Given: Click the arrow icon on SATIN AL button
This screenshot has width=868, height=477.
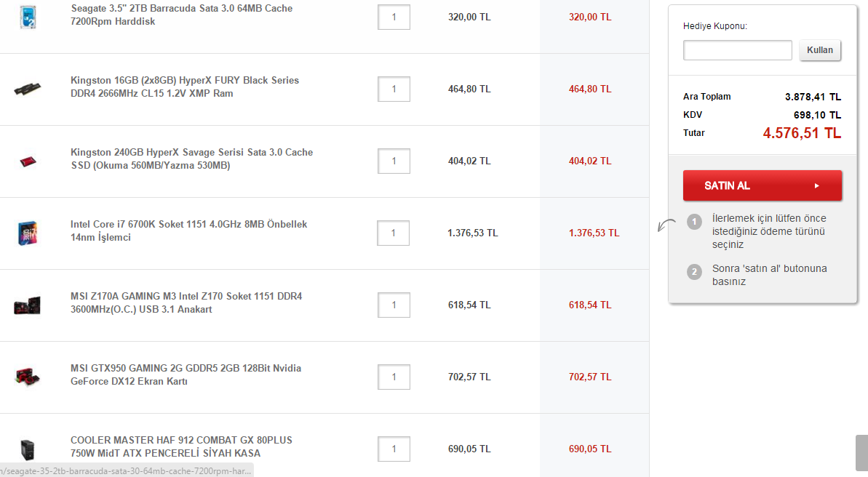Looking at the screenshot, I should coord(816,186).
